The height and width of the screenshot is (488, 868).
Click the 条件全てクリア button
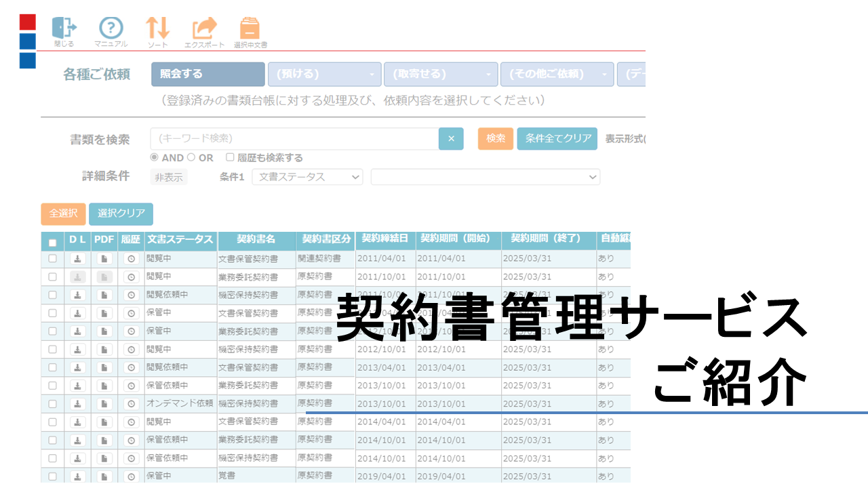[557, 138]
